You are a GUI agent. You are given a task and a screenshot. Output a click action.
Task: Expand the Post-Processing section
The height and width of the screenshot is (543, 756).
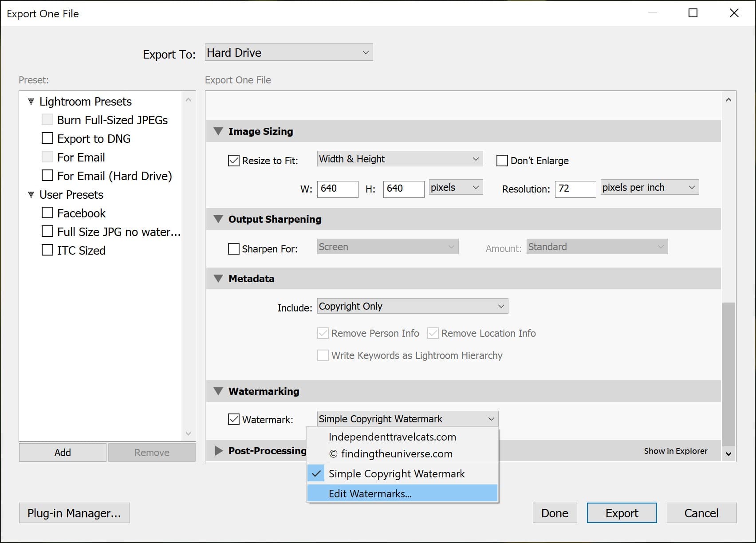click(218, 451)
